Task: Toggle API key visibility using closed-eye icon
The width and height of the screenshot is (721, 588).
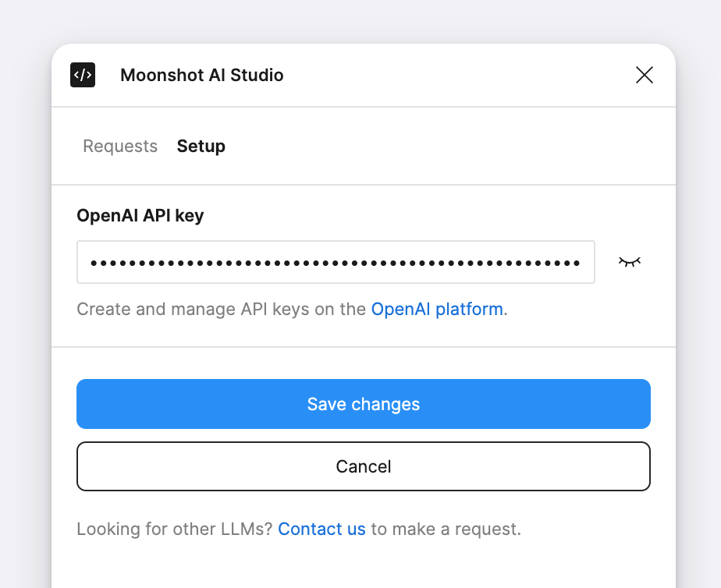Action: tap(630, 262)
